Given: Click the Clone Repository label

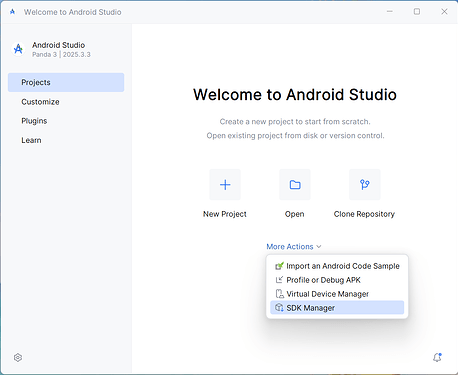Looking at the screenshot, I should (364, 214).
